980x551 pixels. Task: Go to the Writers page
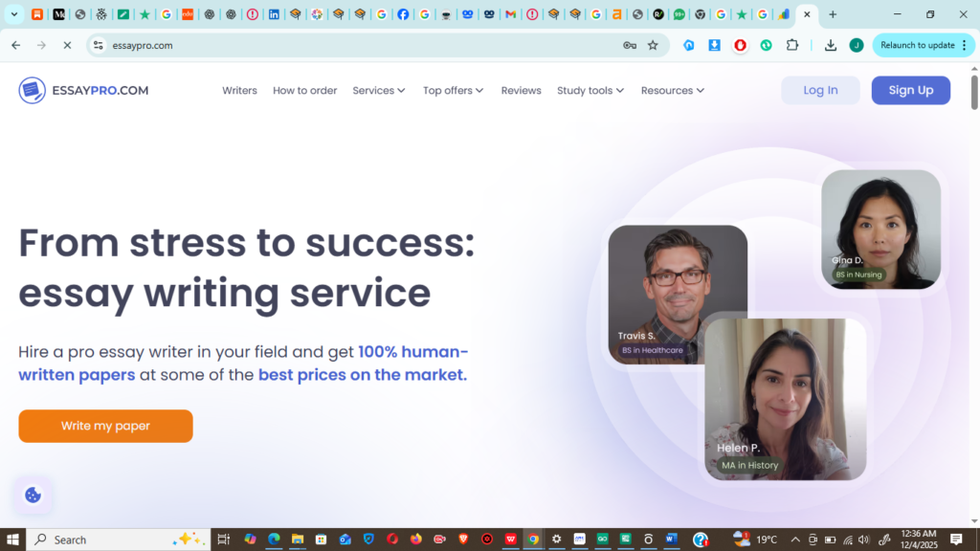click(239, 91)
